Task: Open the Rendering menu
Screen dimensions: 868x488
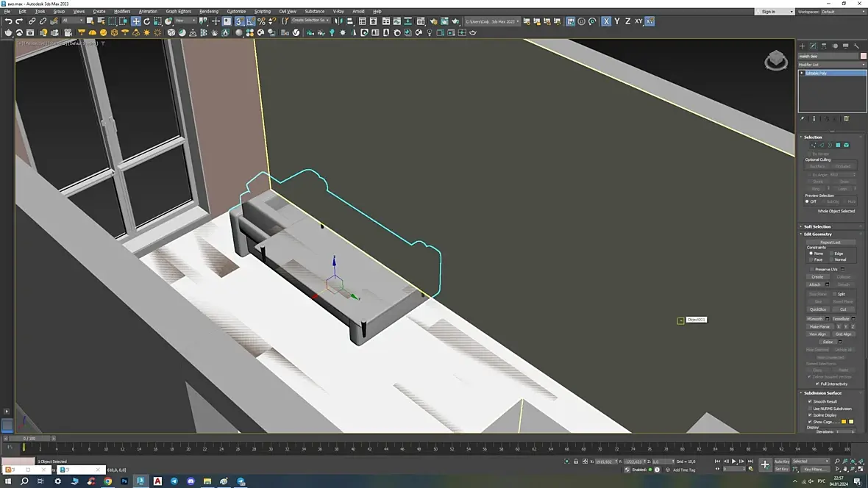Action: click(209, 12)
